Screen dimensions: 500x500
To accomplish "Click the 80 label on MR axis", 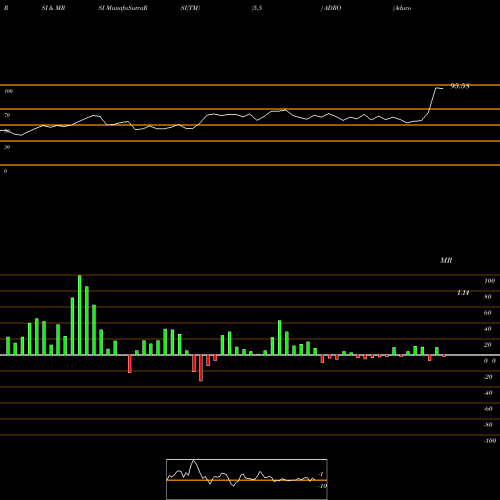I will (488, 297).
